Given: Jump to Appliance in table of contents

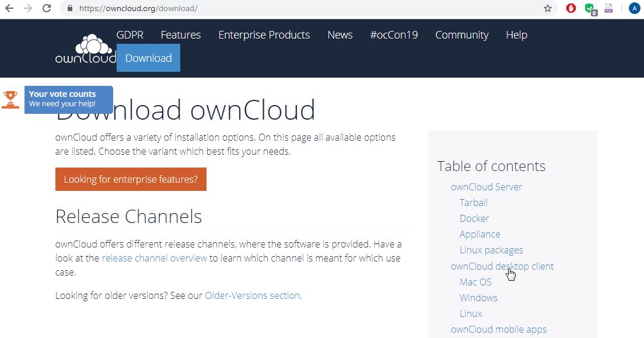Looking at the screenshot, I should pos(480,234).
